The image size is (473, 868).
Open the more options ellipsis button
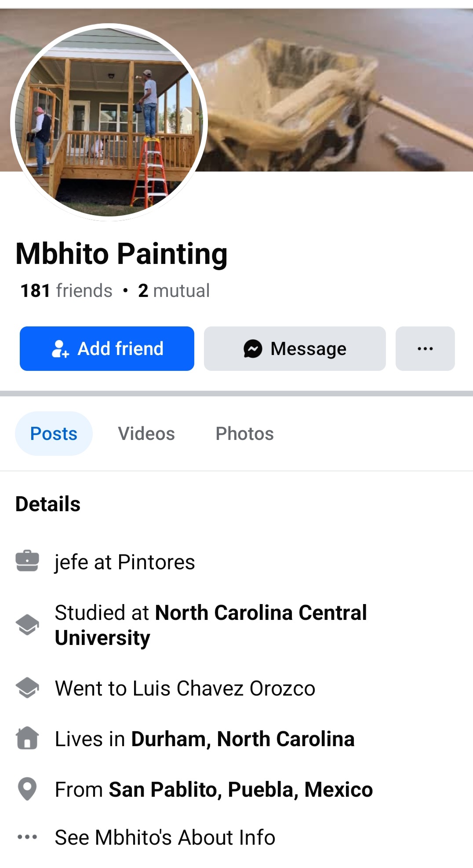tap(425, 349)
